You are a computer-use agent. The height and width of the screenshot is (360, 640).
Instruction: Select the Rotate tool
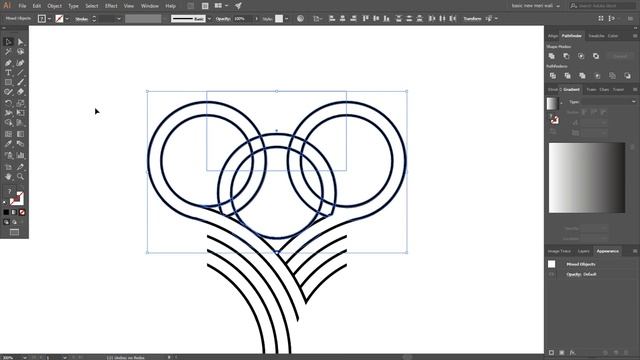(x=8, y=103)
